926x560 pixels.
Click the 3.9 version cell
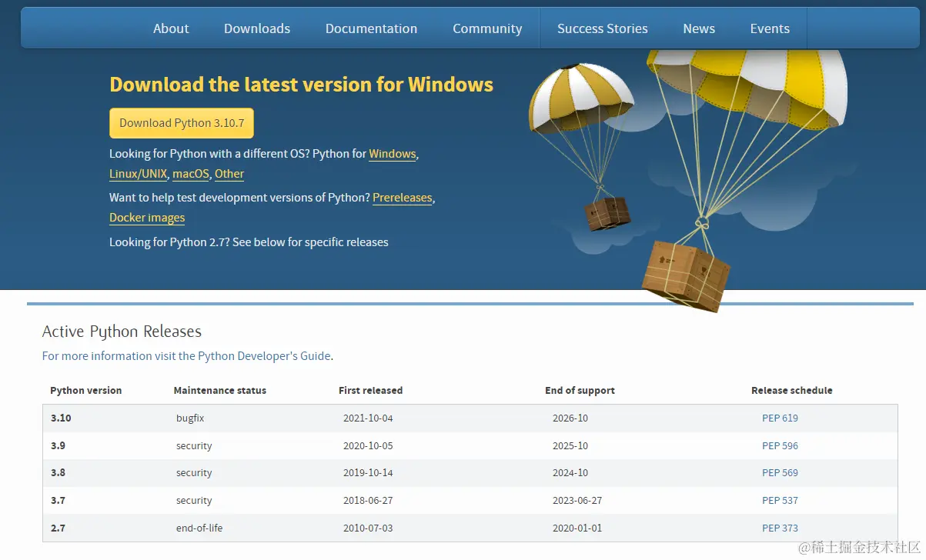[x=58, y=446]
